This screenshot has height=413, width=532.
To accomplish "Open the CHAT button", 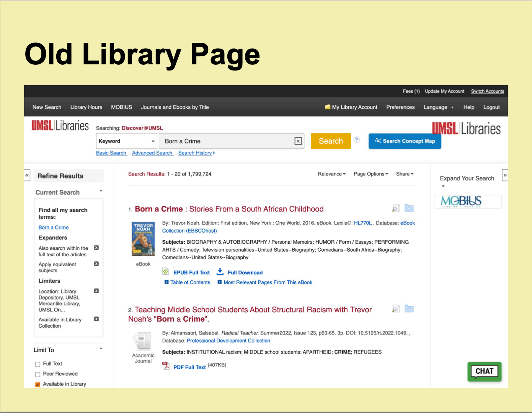I will 485,372.
